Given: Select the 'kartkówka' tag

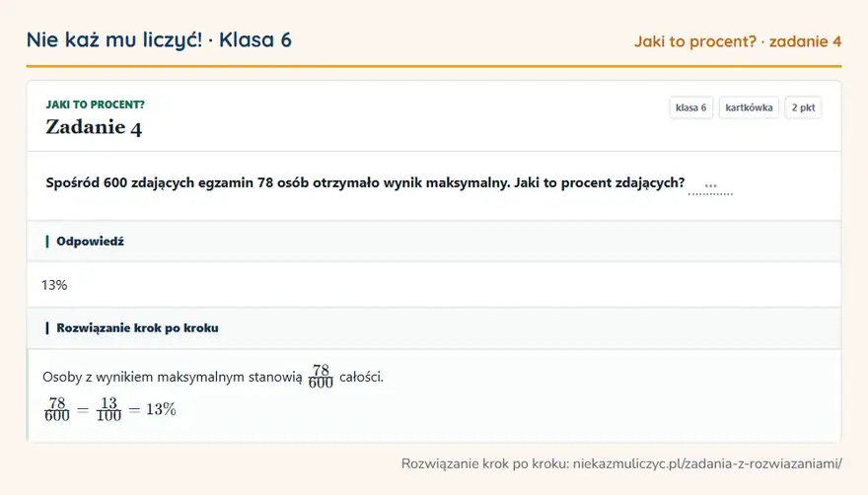Looking at the screenshot, I should [749, 107].
